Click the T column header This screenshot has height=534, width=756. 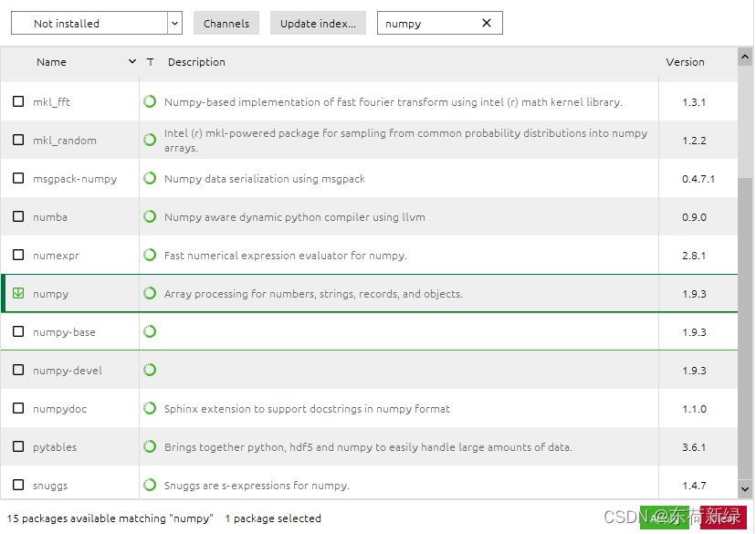point(151,62)
